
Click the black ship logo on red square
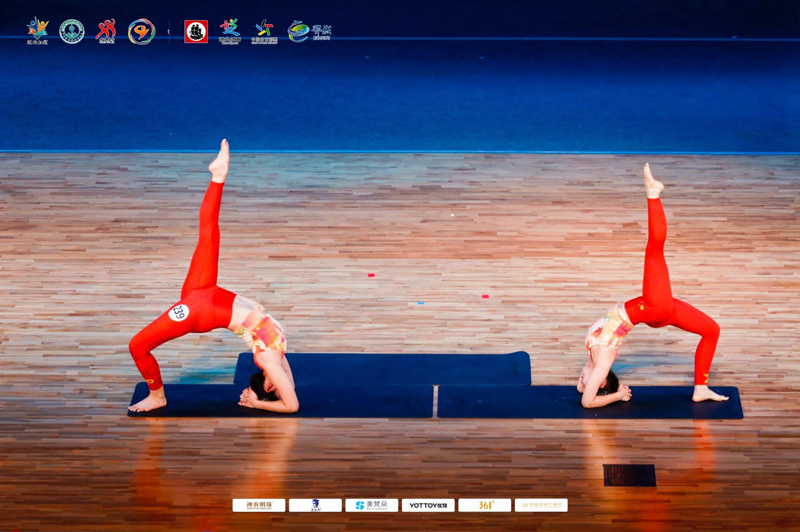point(196,32)
